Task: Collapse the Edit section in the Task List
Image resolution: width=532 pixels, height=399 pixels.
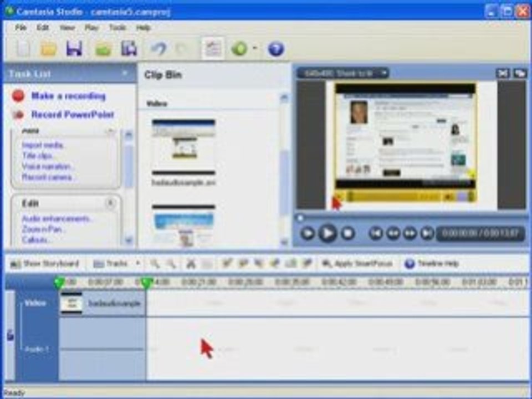Action: click(x=110, y=203)
